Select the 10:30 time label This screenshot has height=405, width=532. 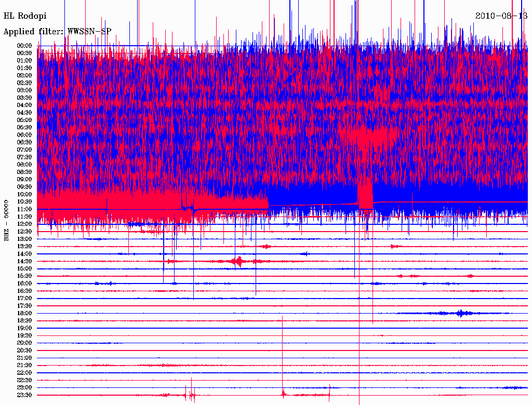tap(25, 201)
